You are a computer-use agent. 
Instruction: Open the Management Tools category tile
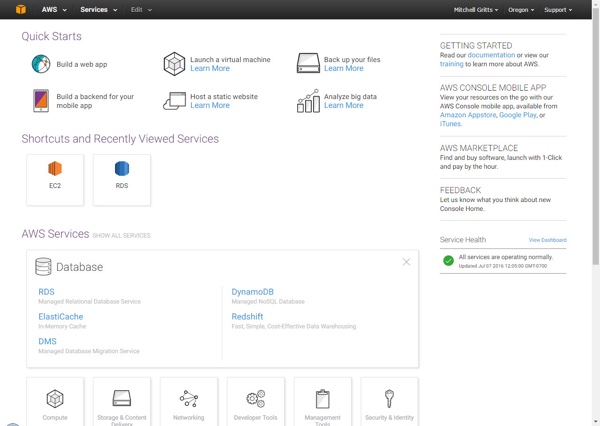[x=323, y=402]
